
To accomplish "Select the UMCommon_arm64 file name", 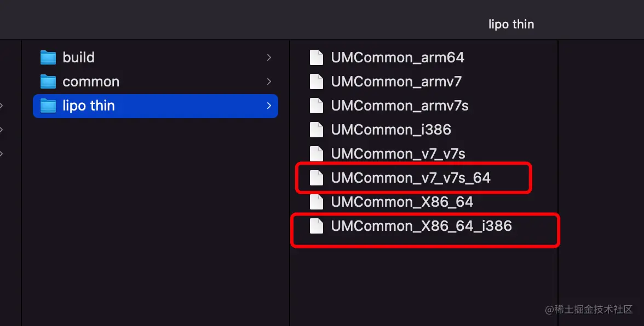I will click(x=398, y=57).
